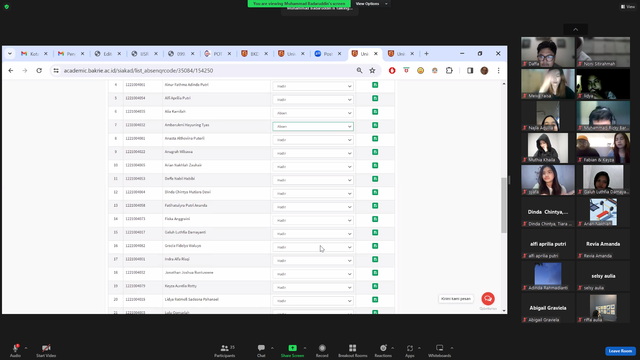640x360 pixels.
Task: Toggle Zoom Start Video
Action: click(46, 351)
